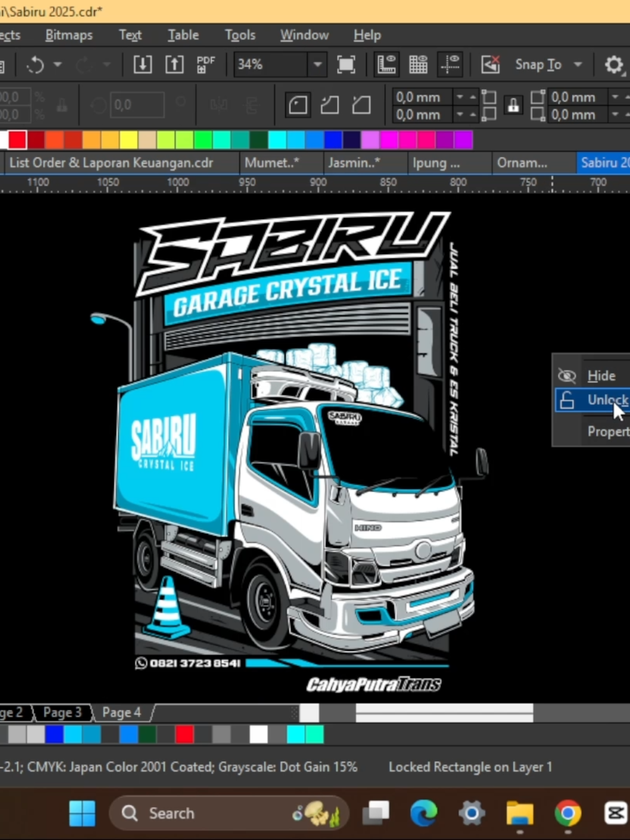Pick the cyan swatch in top palette
This screenshot has width=630, height=840.
(x=277, y=140)
